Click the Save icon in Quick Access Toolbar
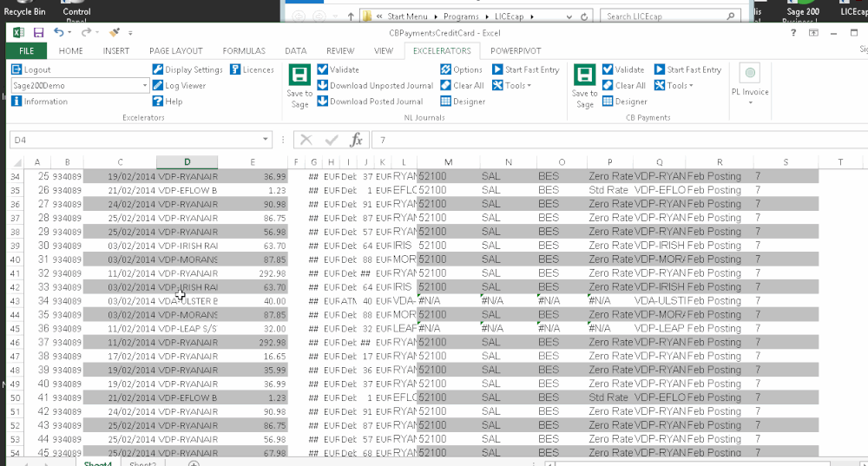This screenshot has width=868, height=466. point(38,33)
